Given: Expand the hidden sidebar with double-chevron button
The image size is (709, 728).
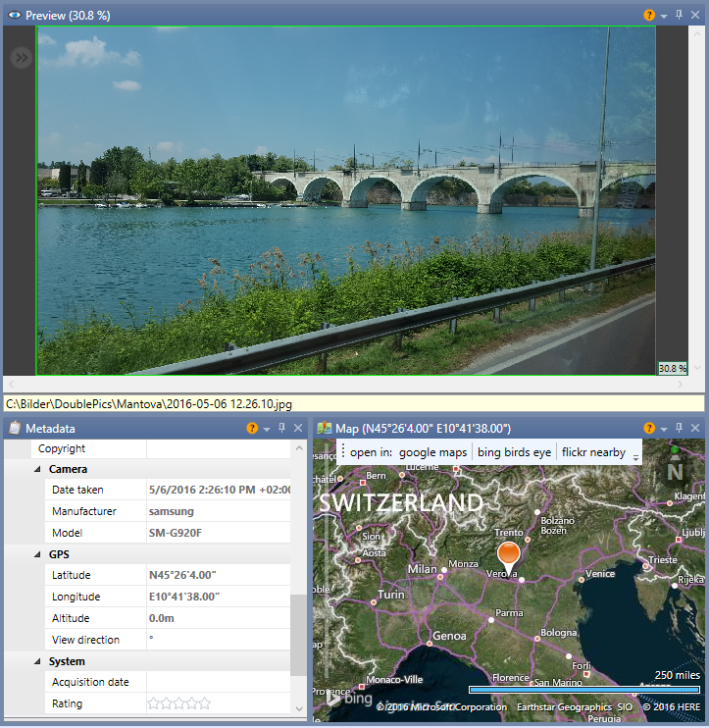Looking at the screenshot, I should [22, 58].
